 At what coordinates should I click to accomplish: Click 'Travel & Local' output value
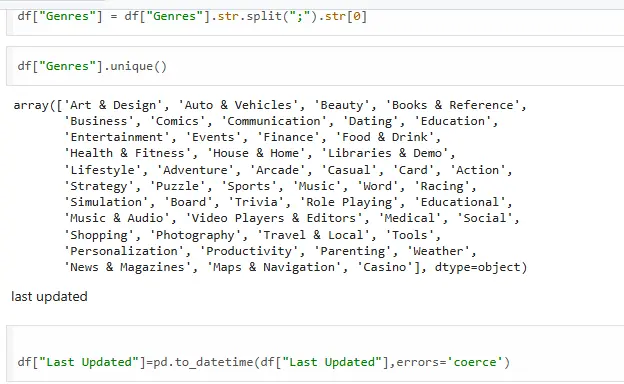(x=313, y=235)
